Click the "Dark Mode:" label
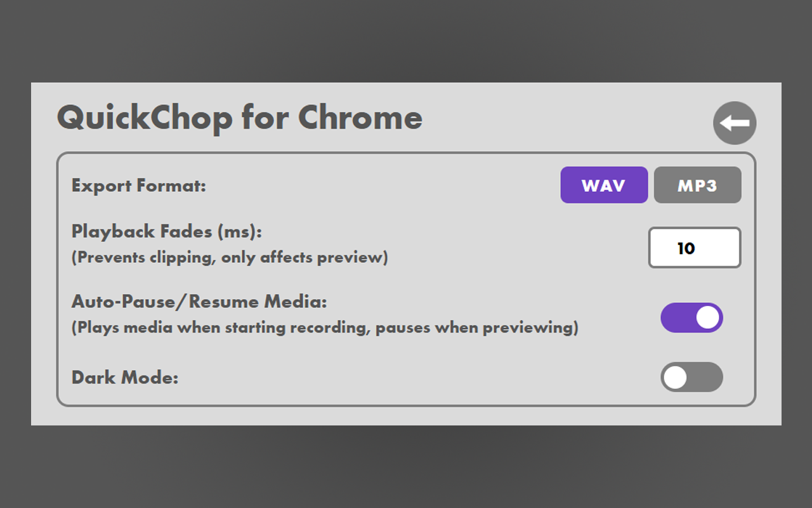This screenshot has width=812, height=508. point(125,378)
